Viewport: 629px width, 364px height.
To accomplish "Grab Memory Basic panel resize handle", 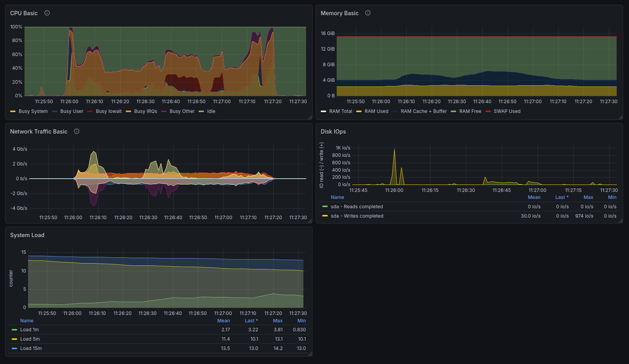I will 621,118.
